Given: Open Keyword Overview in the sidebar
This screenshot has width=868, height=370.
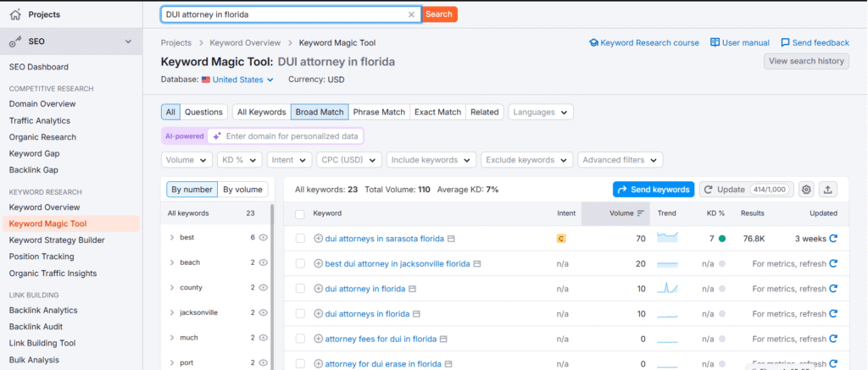Looking at the screenshot, I should coord(44,207).
